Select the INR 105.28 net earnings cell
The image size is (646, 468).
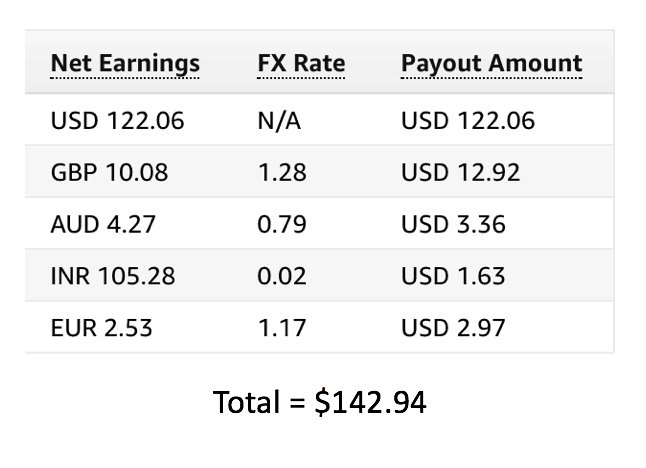coord(113,276)
